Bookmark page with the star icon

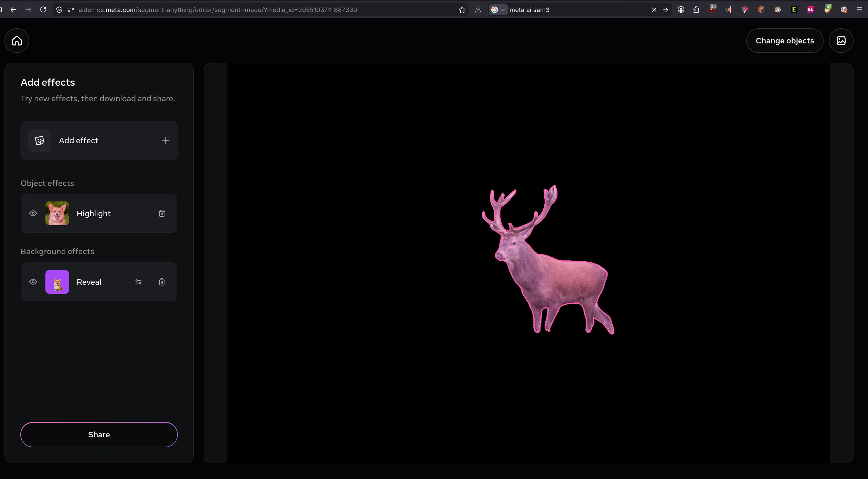pyautogui.click(x=462, y=10)
